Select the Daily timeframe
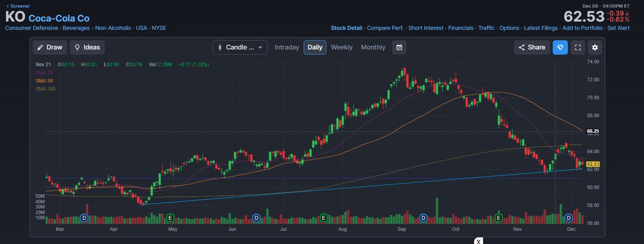This screenshot has height=244, width=644. tap(315, 47)
